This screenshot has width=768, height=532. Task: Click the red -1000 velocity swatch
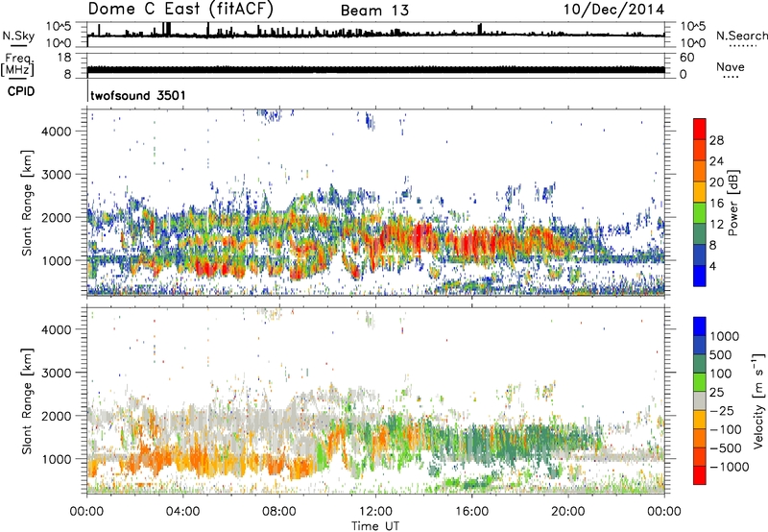click(700, 475)
